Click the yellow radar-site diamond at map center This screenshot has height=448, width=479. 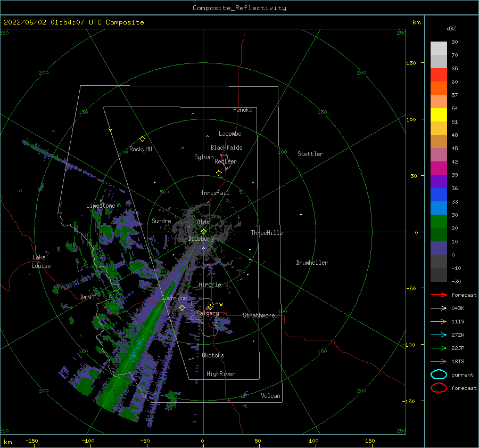coord(203,232)
